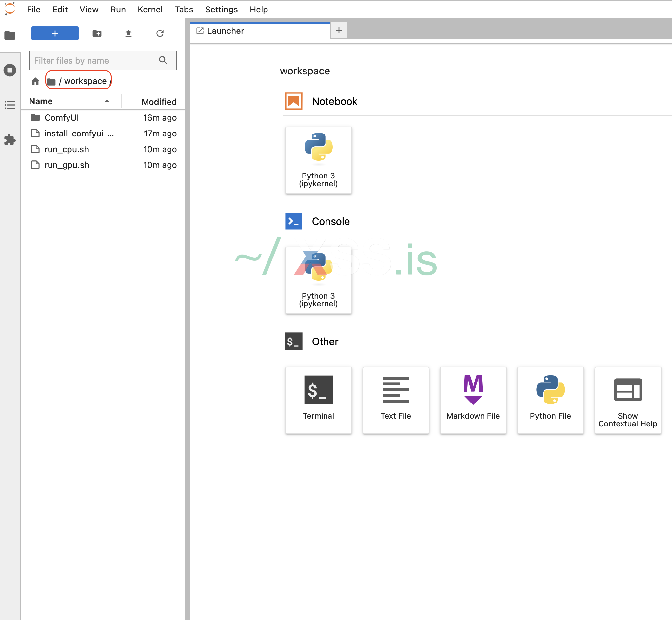
Task: Launch Python 3 notebook kernel
Action: pos(318,160)
